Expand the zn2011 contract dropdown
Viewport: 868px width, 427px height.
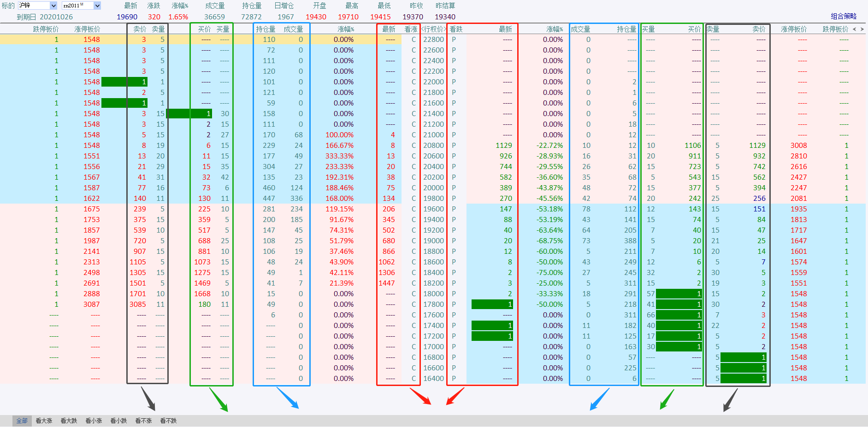coord(97,6)
